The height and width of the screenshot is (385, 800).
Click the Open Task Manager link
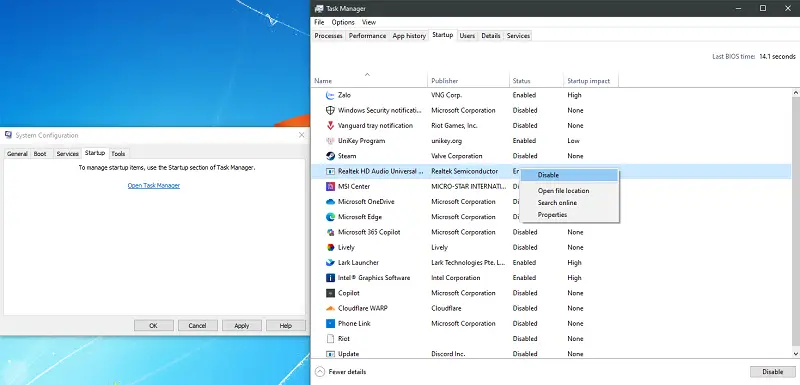pos(154,186)
